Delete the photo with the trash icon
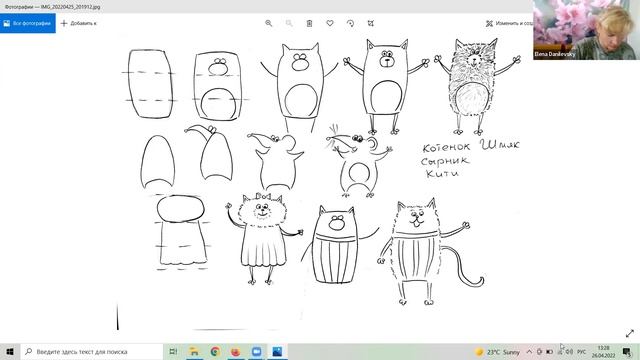The image size is (640, 360). pyautogui.click(x=309, y=23)
